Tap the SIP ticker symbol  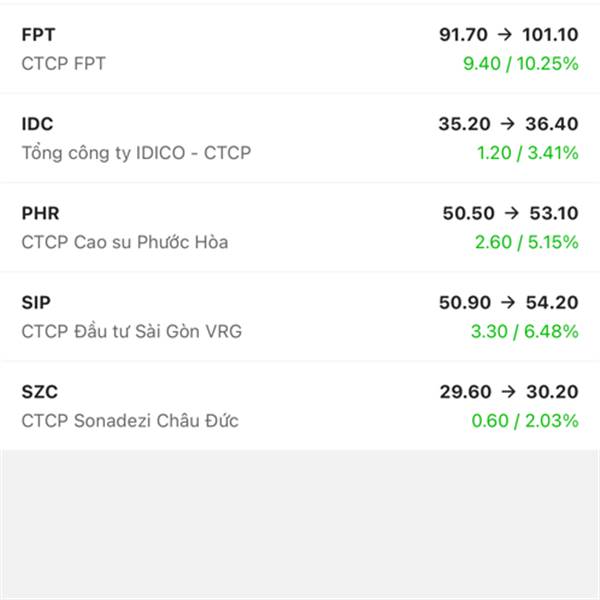click(36, 303)
